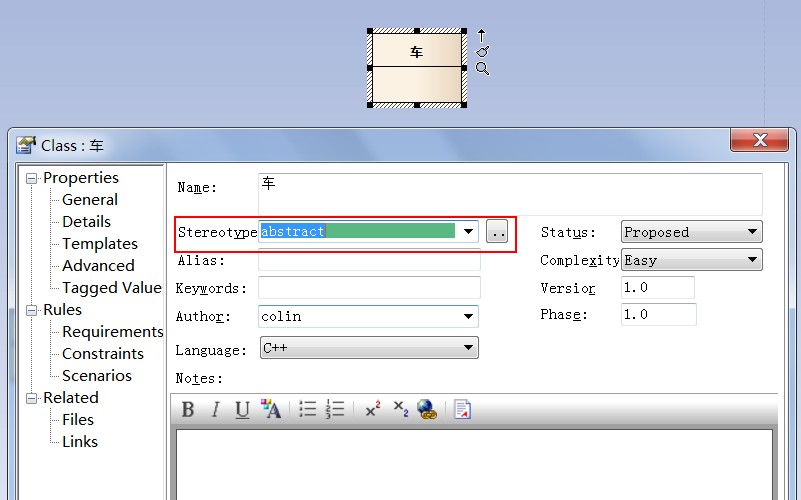Expand the Language dropdown showing C++

pyautogui.click(x=467, y=348)
